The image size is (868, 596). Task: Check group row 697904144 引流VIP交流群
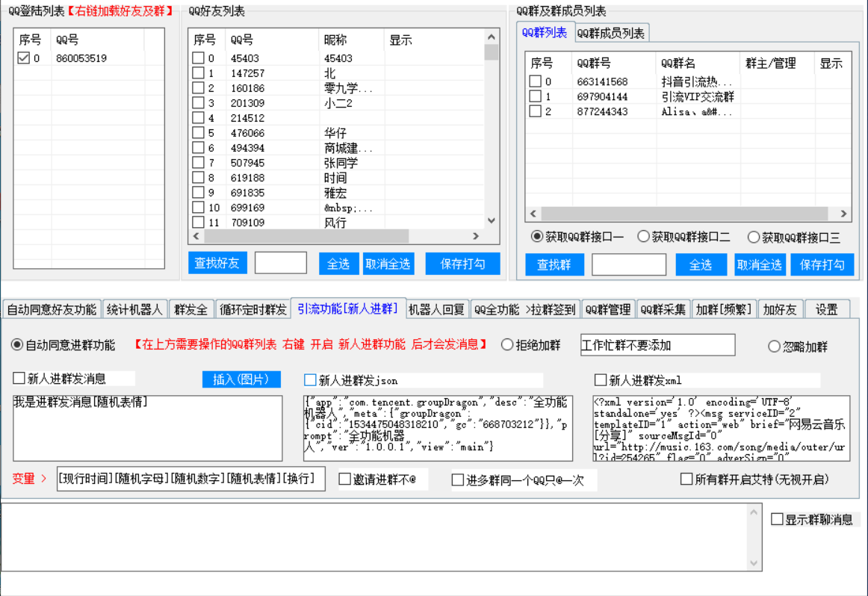point(535,96)
